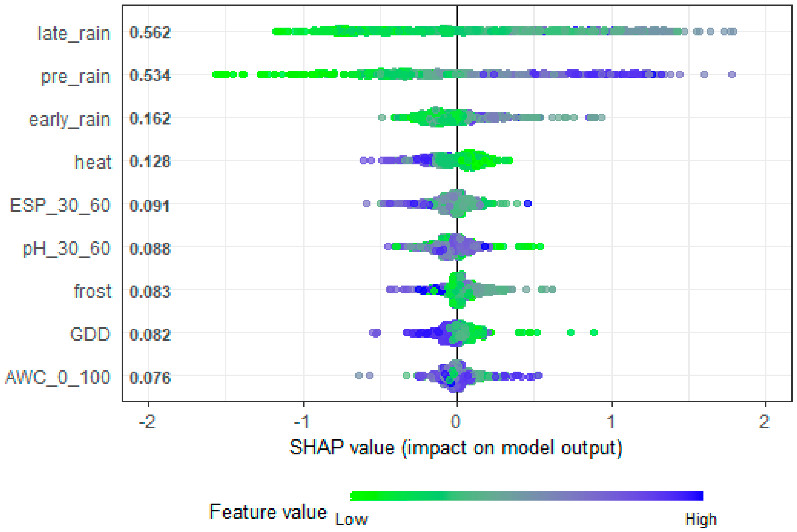
Task: Click the -2 x-axis tick label
Action: click(147, 422)
